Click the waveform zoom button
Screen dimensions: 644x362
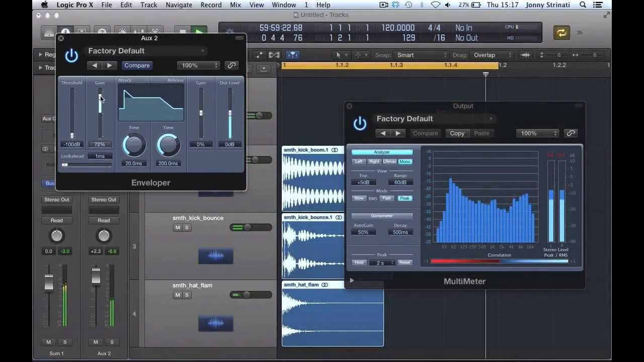(x=526, y=55)
